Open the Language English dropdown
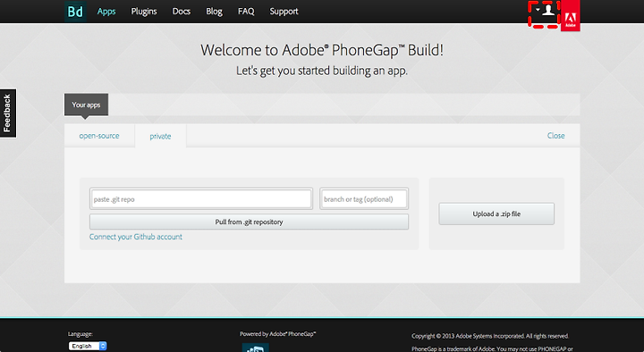The height and width of the screenshot is (352, 644). coord(88,346)
